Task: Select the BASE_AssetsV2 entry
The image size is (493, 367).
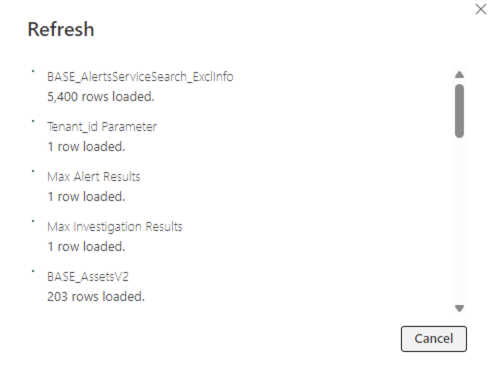Action: tap(88, 277)
